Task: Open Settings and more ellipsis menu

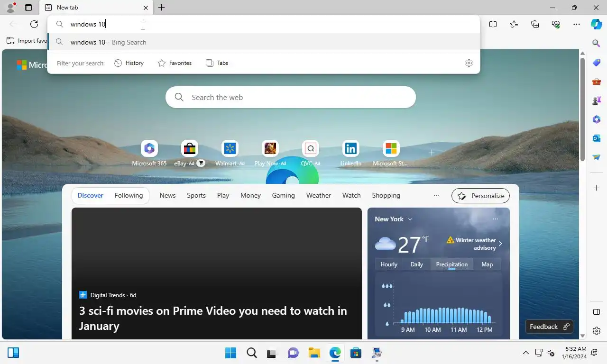Action: click(x=577, y=24)
